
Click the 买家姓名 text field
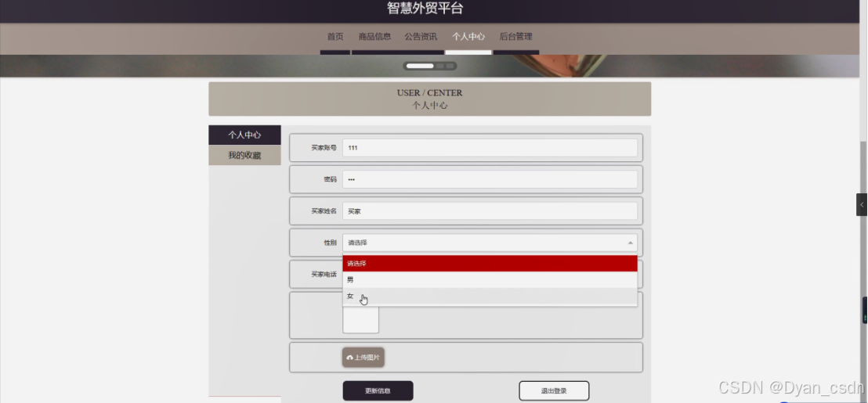point(490,210)
